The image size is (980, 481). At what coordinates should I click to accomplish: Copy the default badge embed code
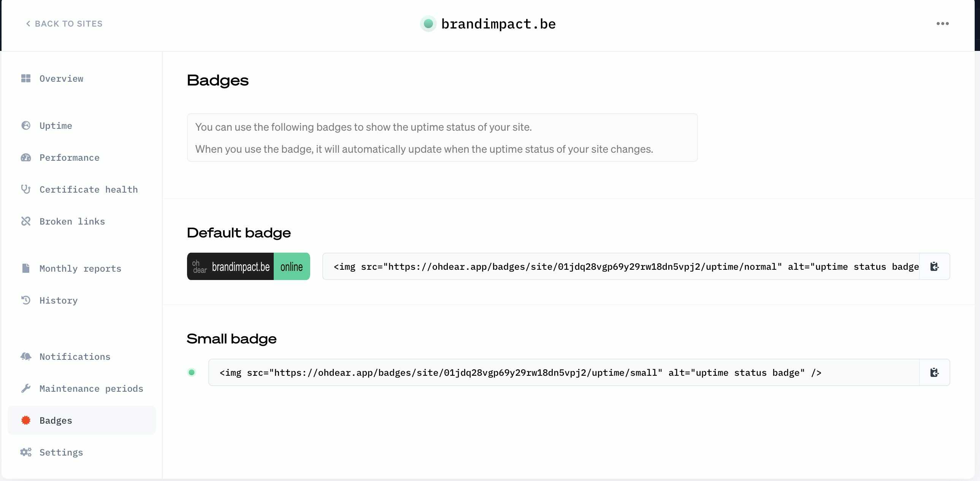click(x=934, y=267)
